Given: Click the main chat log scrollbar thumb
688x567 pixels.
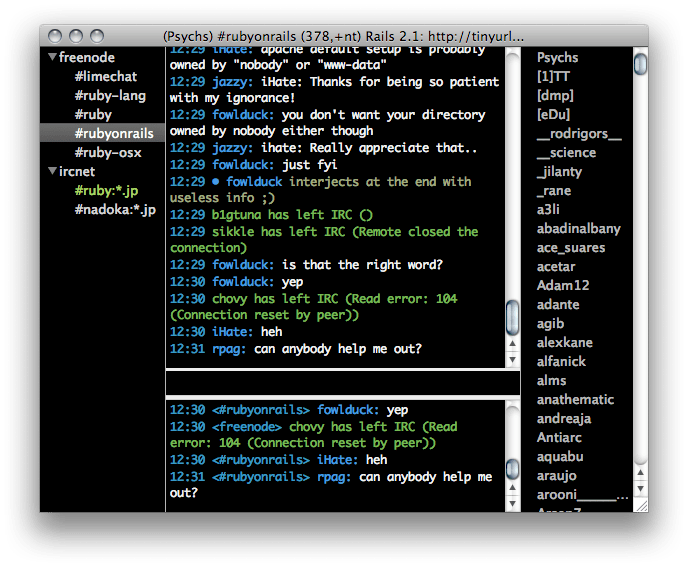Looking at the screenshot, I should (x=512, y=318).
